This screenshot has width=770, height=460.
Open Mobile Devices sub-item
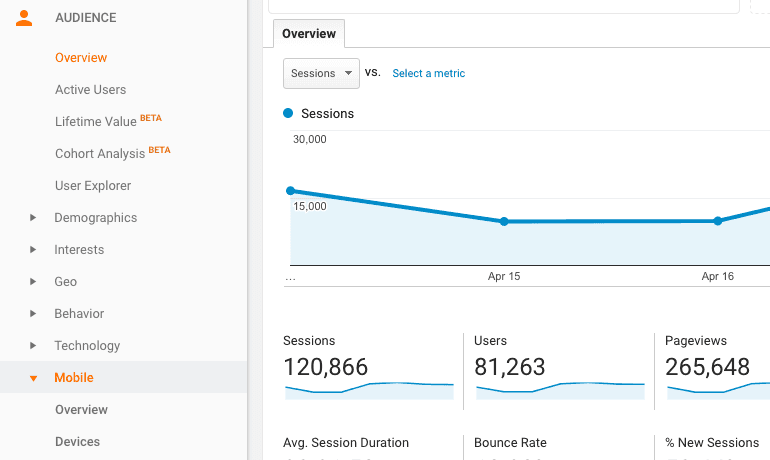point(77,442)
